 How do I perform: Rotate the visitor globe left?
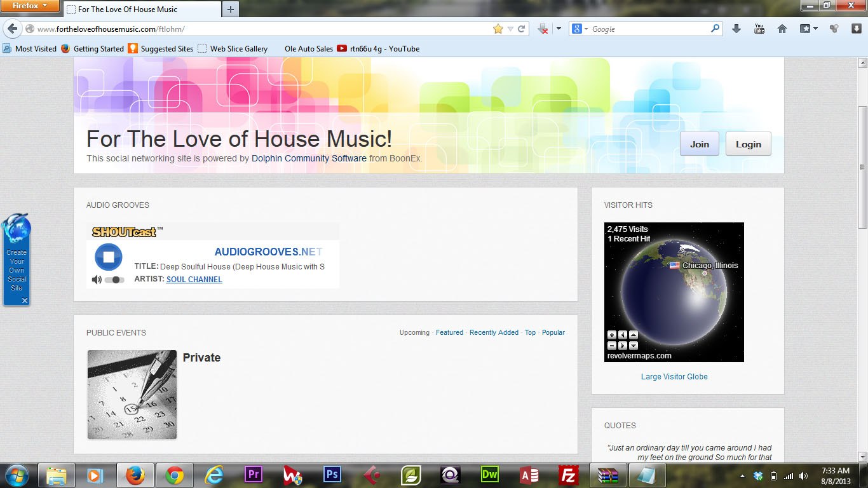pos(622,335)
